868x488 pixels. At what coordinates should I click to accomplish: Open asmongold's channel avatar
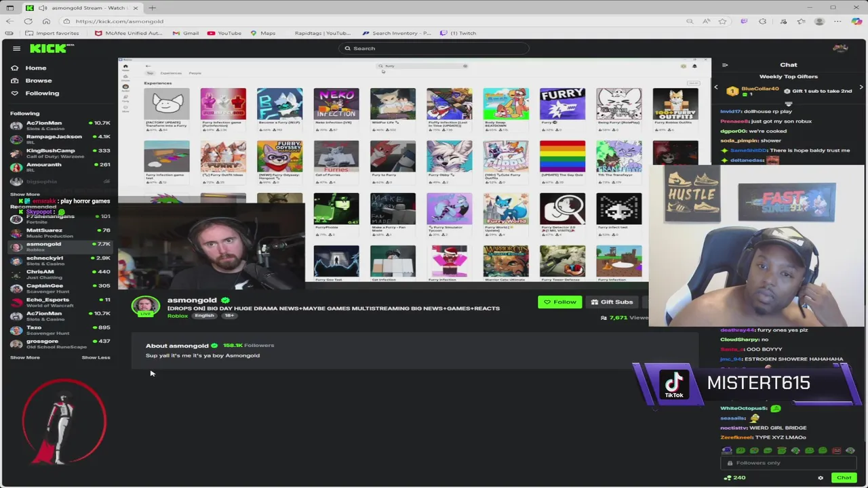(146, 306)
